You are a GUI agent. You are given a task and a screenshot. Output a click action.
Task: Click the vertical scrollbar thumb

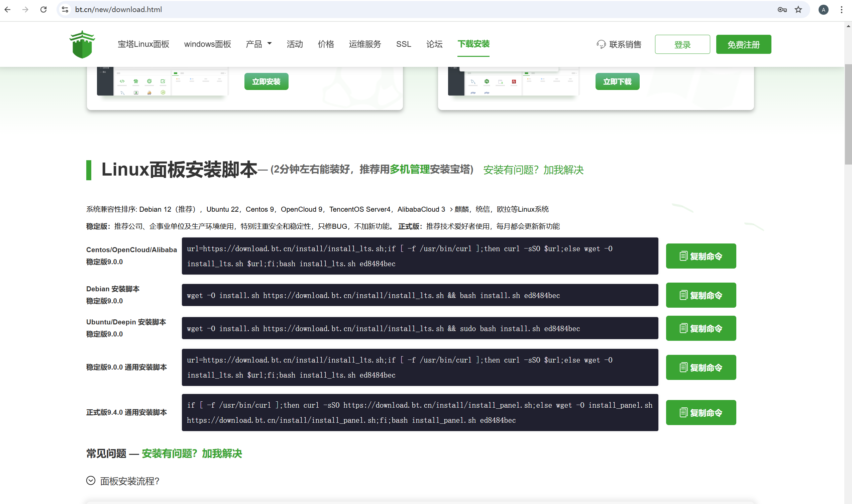pos(848,114)
